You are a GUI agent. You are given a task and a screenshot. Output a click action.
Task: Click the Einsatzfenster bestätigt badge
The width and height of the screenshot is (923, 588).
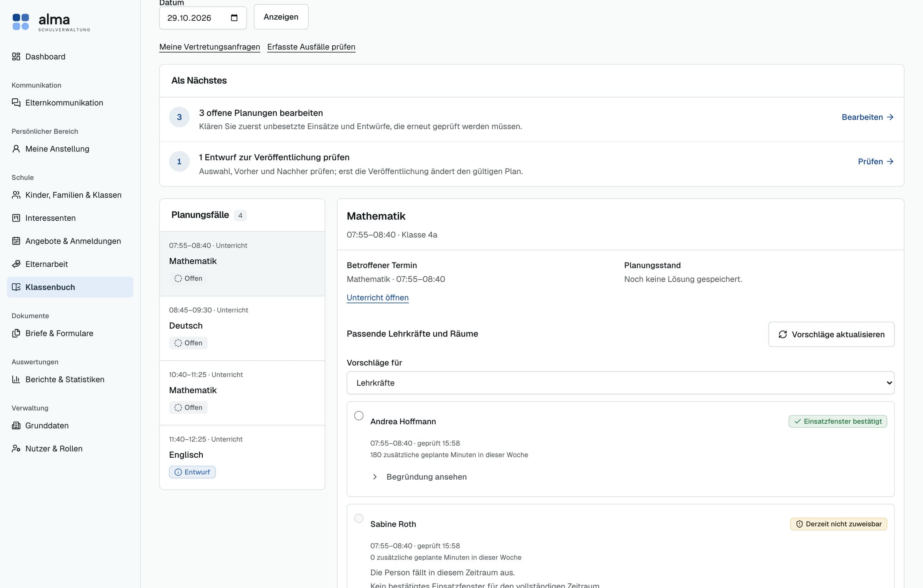pos(838,422)
